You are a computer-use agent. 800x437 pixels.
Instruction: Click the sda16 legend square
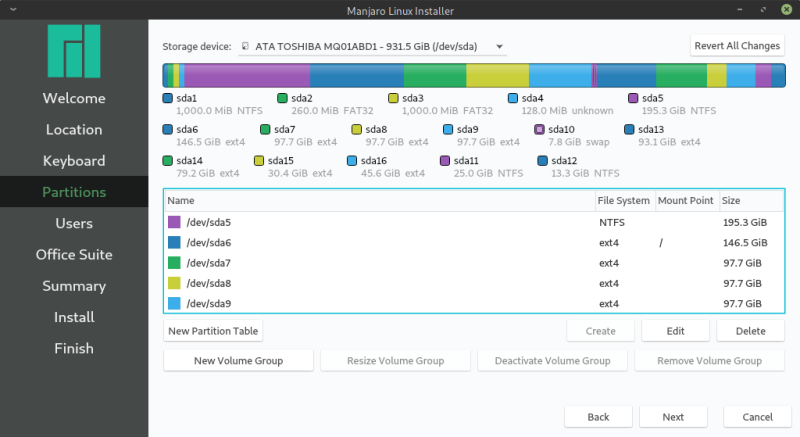tap(352, 161)
